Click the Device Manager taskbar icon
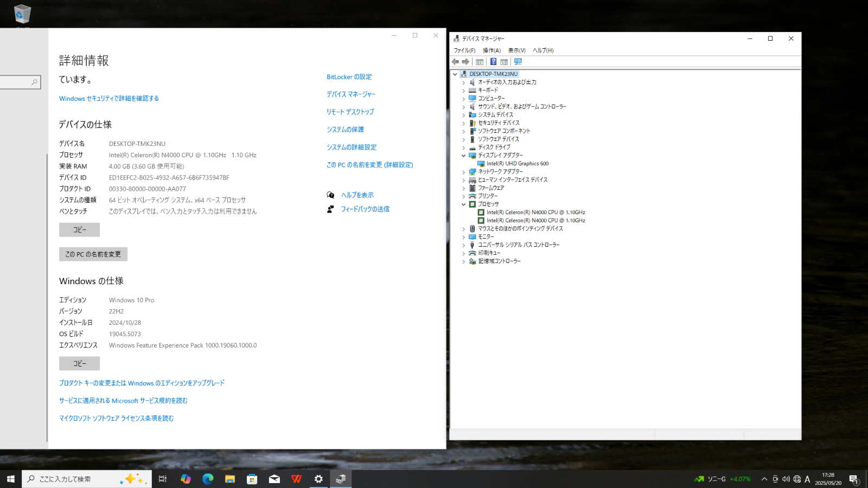Image resolution: width=868 pixels, height=488 pixels. 341,479
